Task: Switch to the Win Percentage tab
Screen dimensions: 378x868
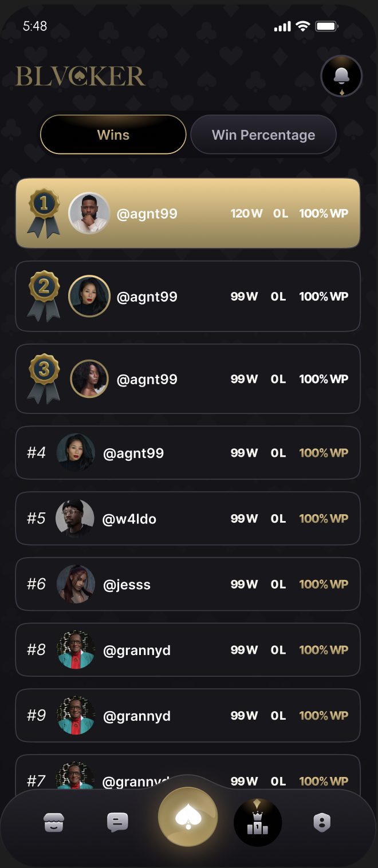Action: click(263, 135)
